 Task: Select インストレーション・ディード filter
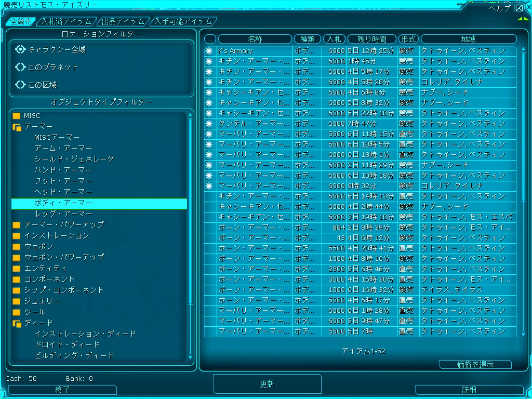point(85,334)
